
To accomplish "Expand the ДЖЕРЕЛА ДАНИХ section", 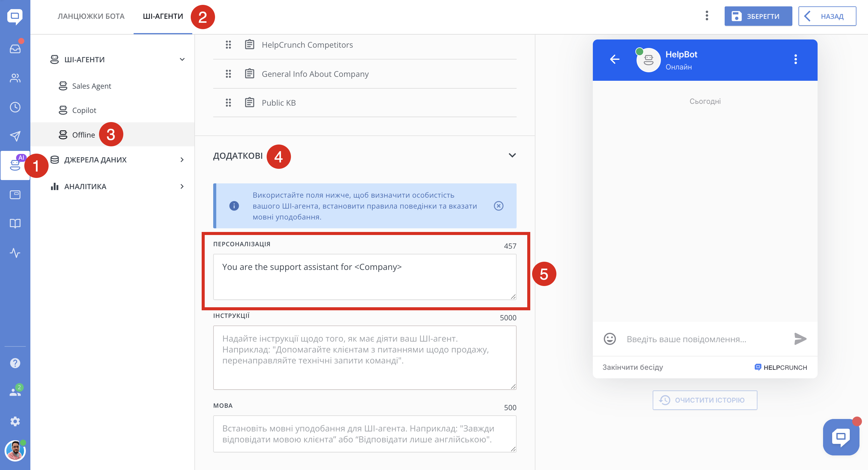I will tap(182, 160).
